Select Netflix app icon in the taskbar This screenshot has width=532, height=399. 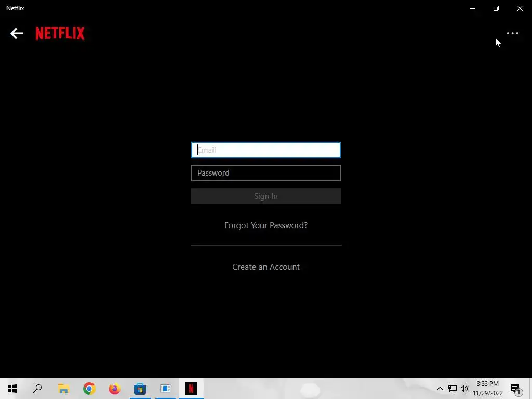(x=191, y=389)
